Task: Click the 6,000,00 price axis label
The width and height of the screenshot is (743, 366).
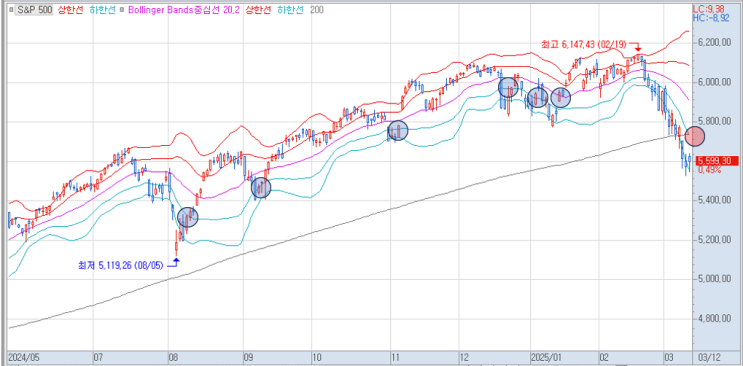Action: tap(715, 82)
